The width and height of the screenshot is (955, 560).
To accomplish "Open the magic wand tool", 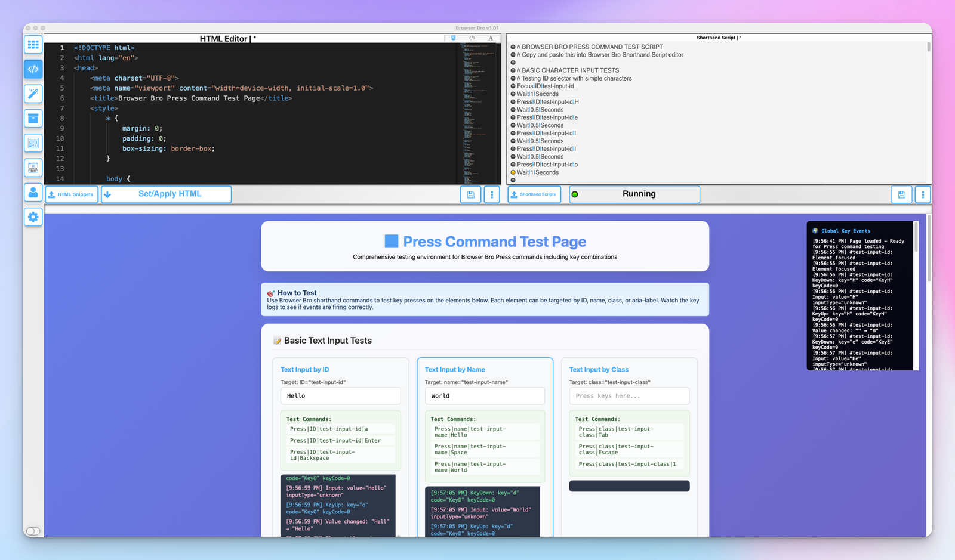I will pos(33,94).
